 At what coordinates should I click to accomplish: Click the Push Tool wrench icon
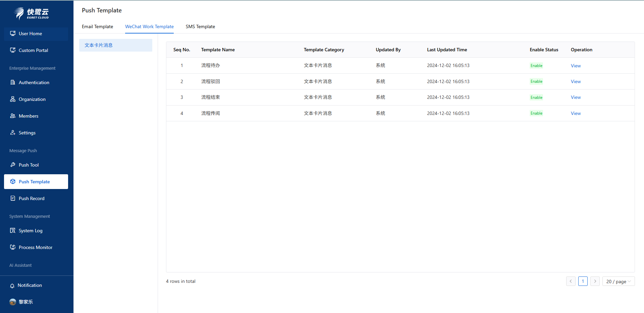(x=13, y=165)
